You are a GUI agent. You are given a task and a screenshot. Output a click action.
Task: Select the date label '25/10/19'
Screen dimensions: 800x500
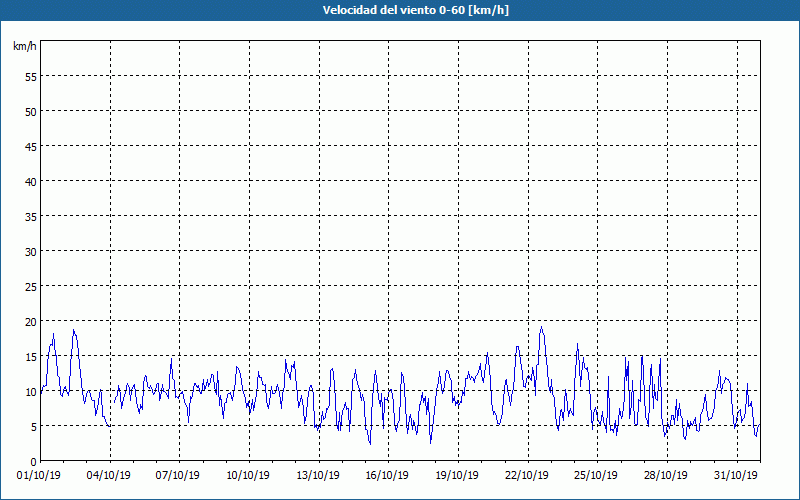click(x=596, y=476)
